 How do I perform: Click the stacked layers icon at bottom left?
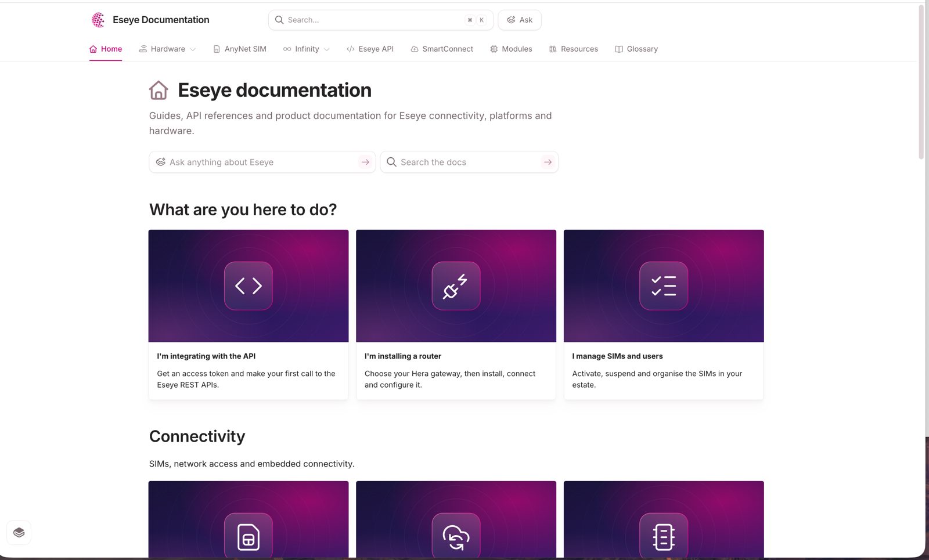click(x=19, y=532)
